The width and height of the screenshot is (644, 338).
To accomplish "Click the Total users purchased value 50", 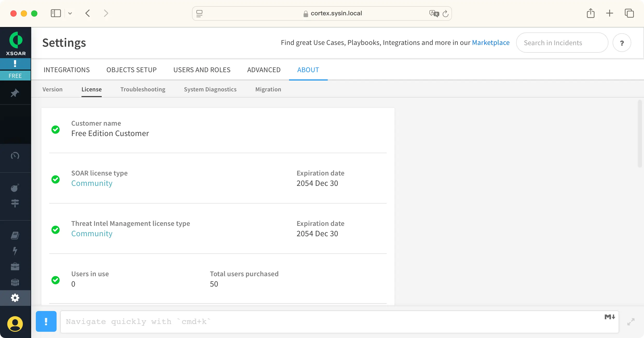I will click(x=214, y=284).
